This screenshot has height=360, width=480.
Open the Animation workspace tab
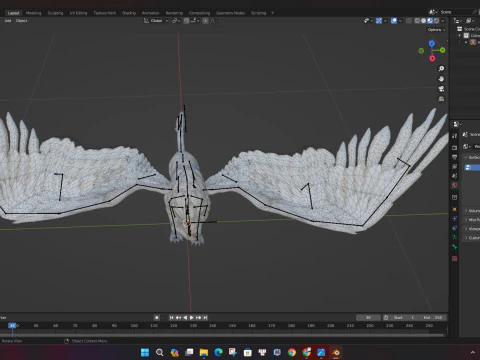151,13
